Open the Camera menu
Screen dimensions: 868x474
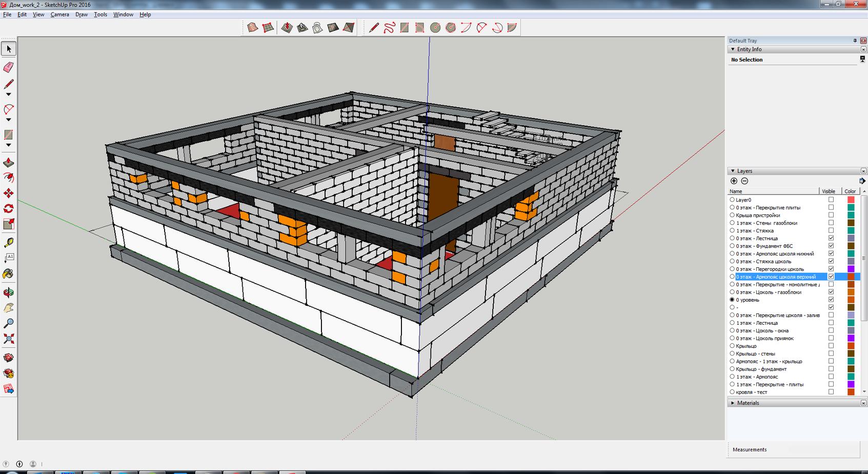59,14
